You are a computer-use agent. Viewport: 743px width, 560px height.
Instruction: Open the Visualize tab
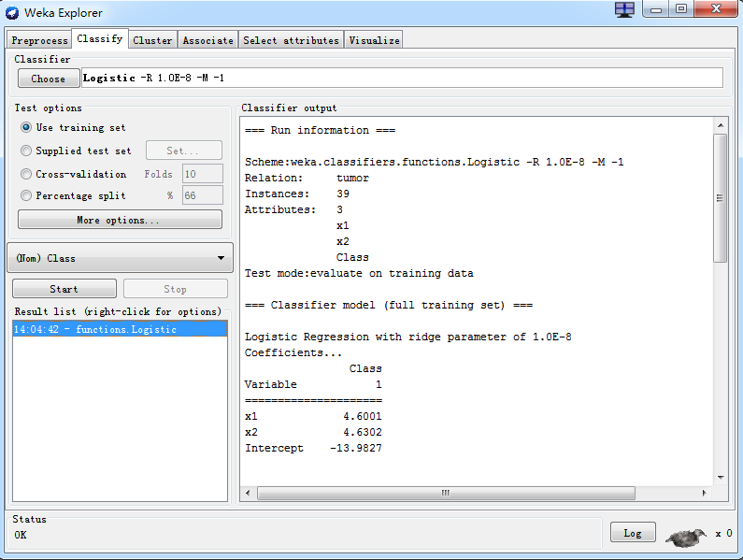[x=374, y=40]
